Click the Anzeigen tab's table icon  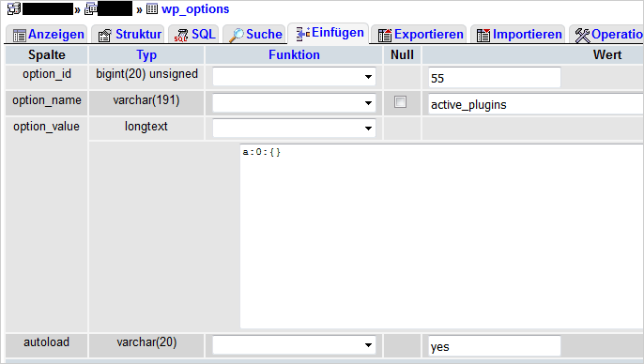20,36
